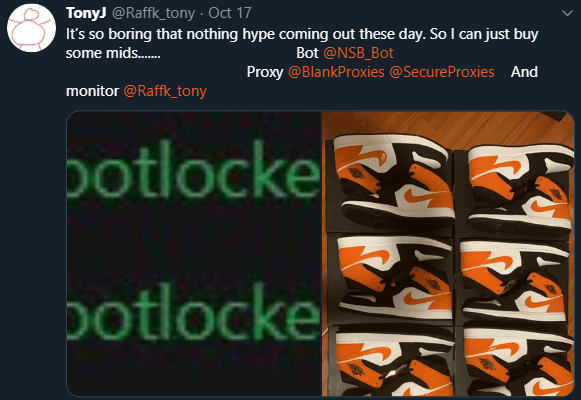Select the upper green "otlocke" text line
The image size is (581, 400).
pos(194,170)
